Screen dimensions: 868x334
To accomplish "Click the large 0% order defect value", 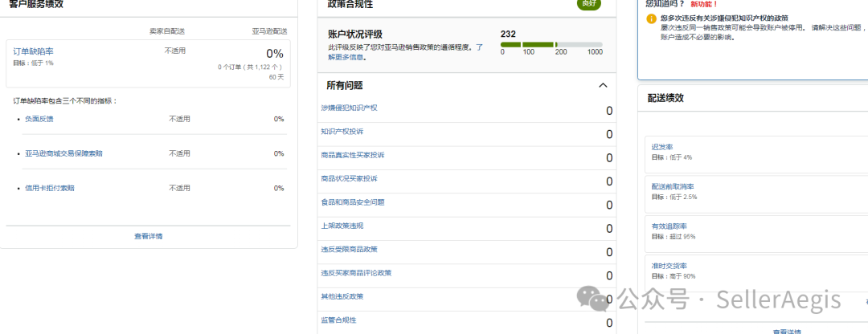I will click(275, 54).
